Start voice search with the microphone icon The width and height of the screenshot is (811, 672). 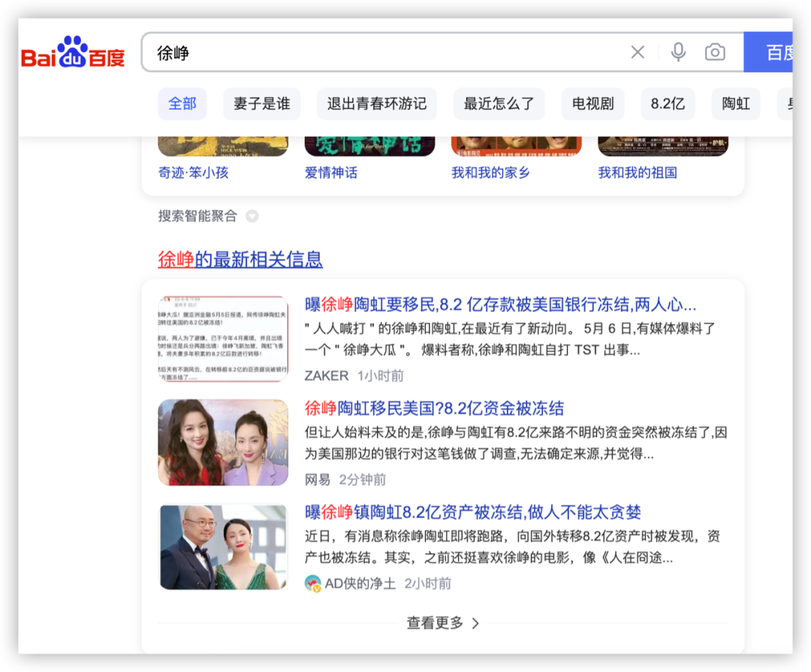click(678, 53)
